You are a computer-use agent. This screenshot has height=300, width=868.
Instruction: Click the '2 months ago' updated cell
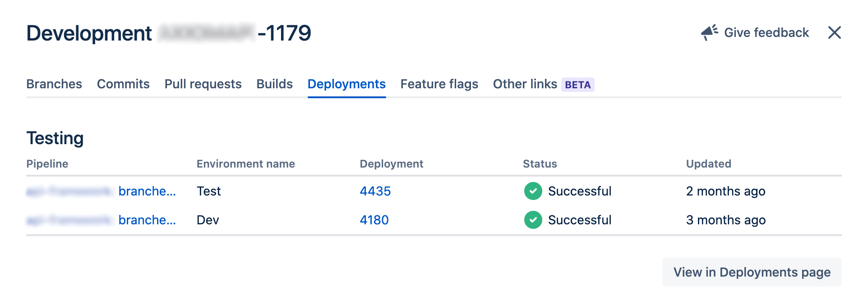coord(726,191)
